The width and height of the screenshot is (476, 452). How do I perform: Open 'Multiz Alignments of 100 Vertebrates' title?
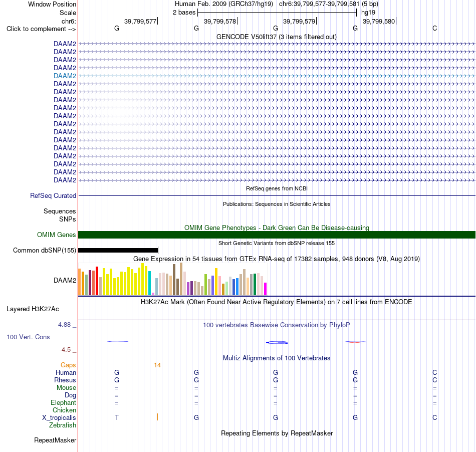277,358
